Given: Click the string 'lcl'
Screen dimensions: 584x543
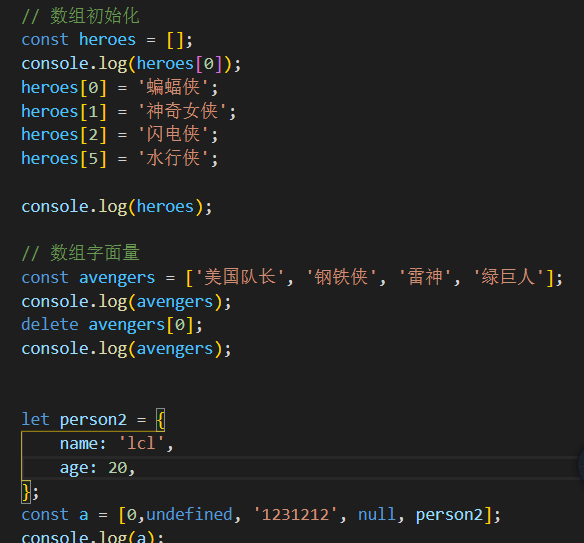Looking at the screenshot, I should (x=141, y=443).
